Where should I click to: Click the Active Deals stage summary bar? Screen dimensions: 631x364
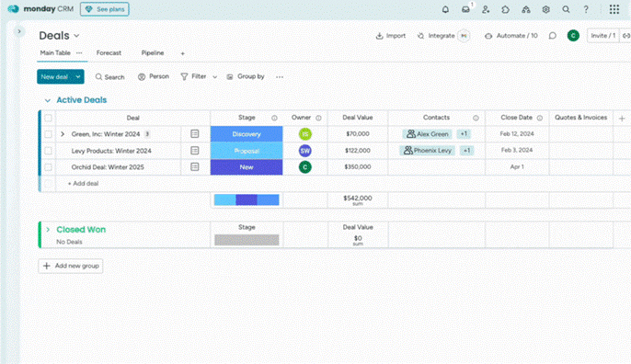(x=247, y=199)
